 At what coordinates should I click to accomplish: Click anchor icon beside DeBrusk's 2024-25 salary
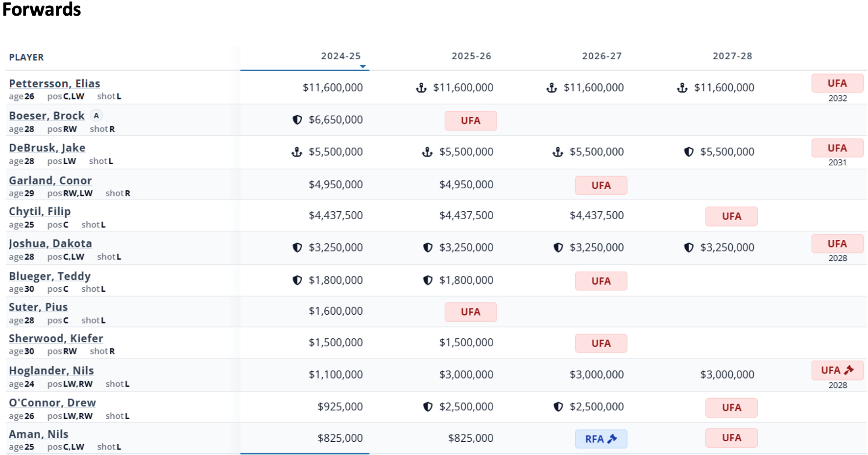click(297, 152)
